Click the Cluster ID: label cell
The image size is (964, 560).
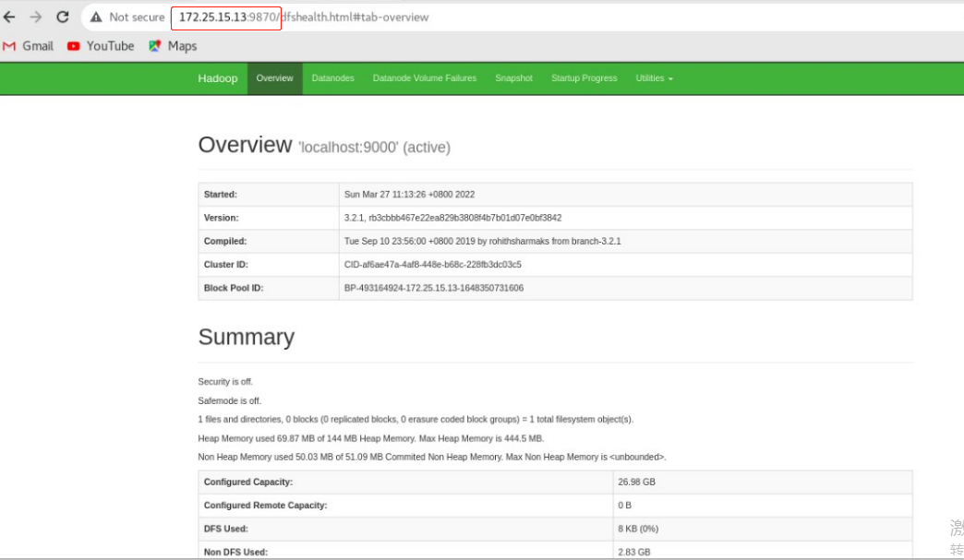[x=269, y=265]
